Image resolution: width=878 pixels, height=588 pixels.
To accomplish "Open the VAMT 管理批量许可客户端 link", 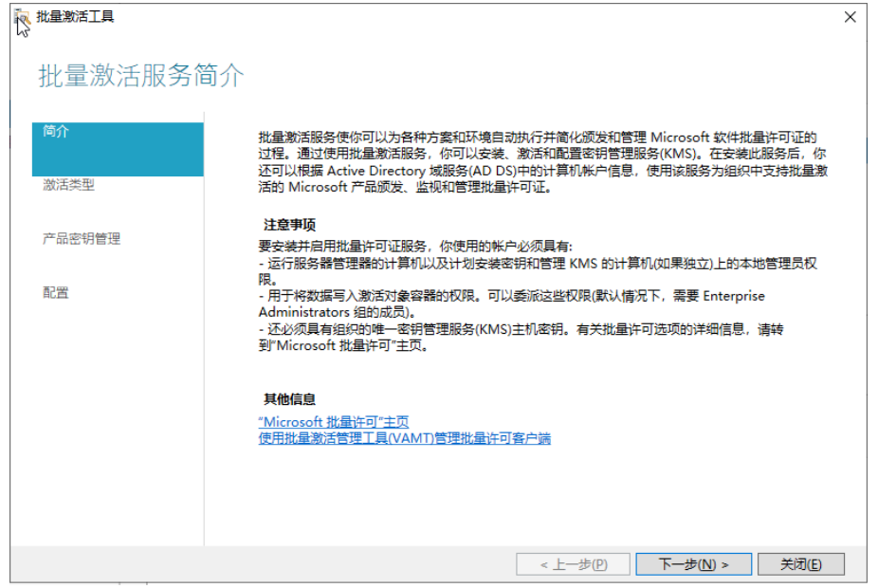I will 404,438.
